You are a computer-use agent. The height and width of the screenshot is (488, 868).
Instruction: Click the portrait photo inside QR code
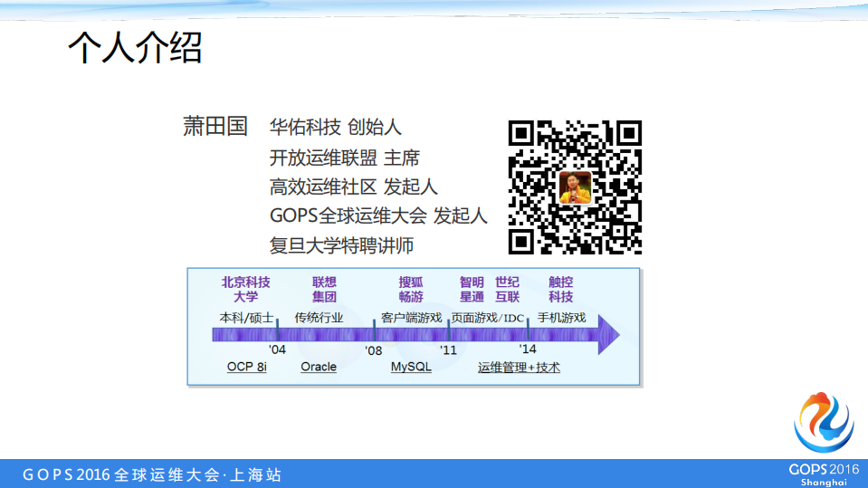pos(575,187)
